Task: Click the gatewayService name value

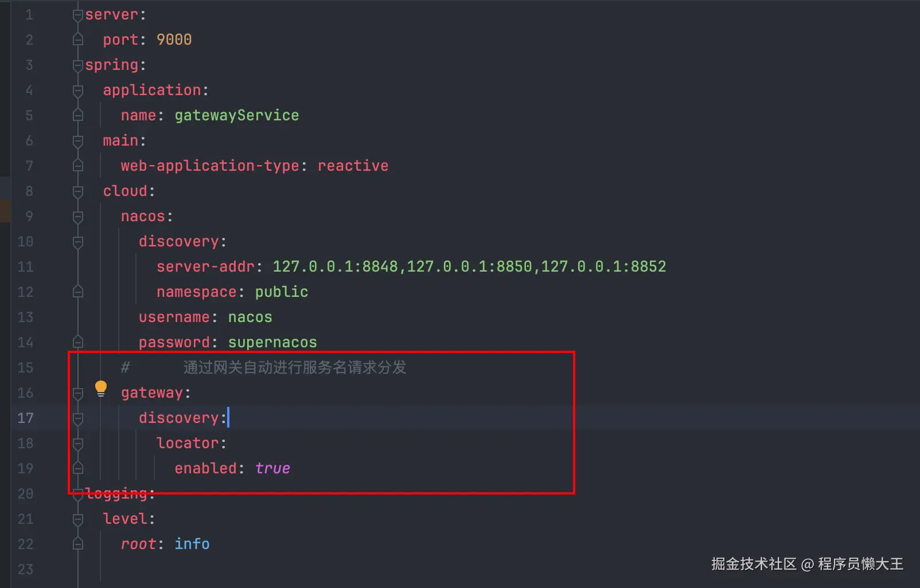Action: [x=236, y=116]
